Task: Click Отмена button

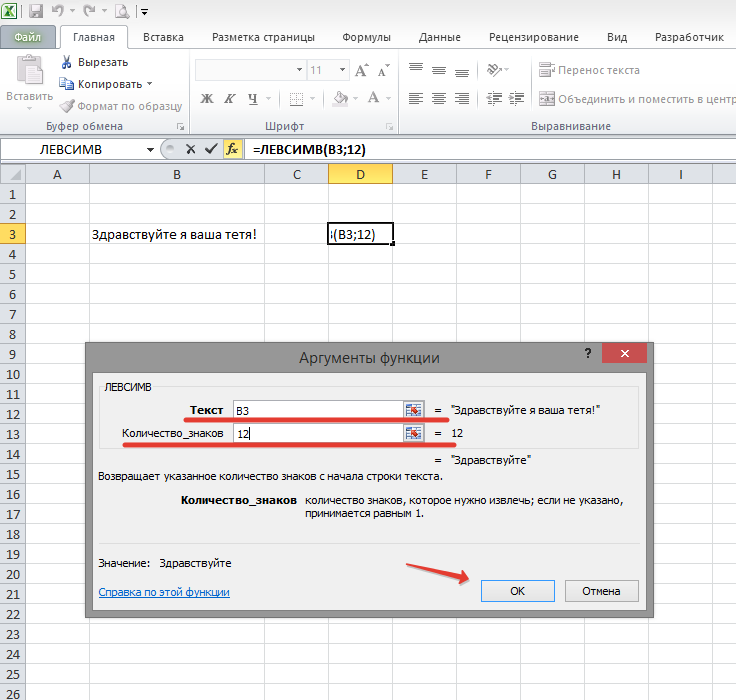Action: pyautogui.click(x=601, y=591)
